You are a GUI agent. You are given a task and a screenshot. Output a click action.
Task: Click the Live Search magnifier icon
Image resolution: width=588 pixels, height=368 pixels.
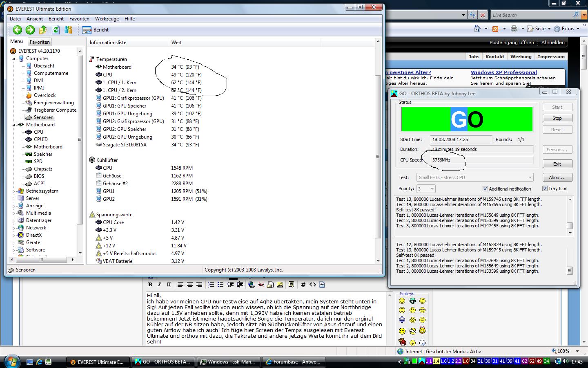pos(576,15)
